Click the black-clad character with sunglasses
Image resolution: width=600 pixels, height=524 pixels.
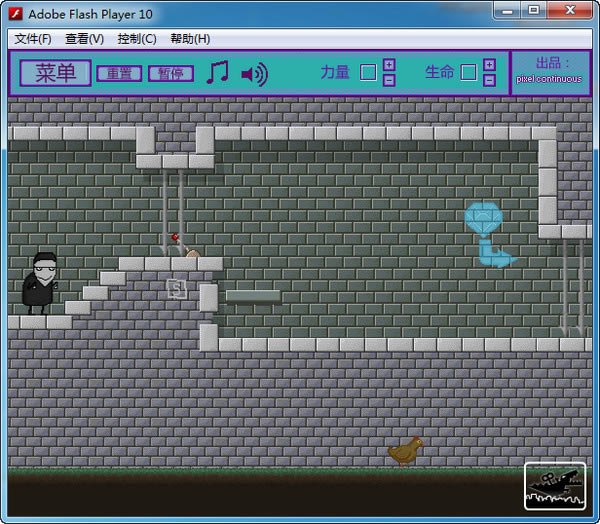40,284
